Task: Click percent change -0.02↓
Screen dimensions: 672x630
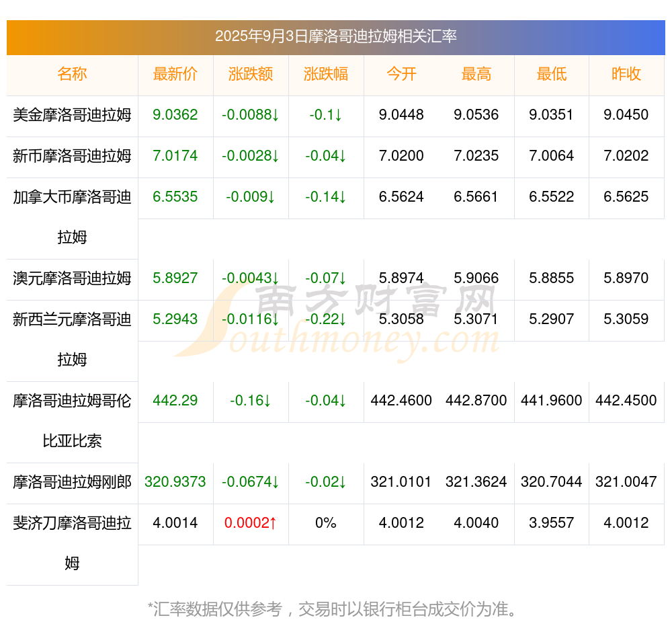Action: coord(326,482)
